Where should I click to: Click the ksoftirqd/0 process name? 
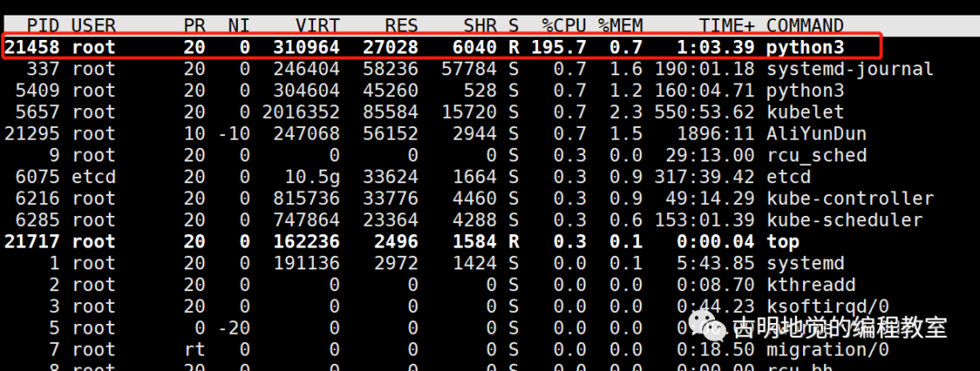point(828,306)
